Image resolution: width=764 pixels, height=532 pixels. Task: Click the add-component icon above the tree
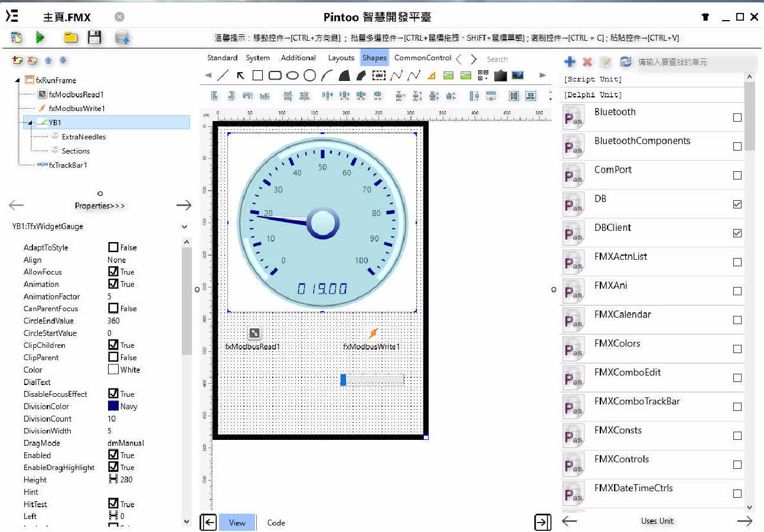[17, 60]
